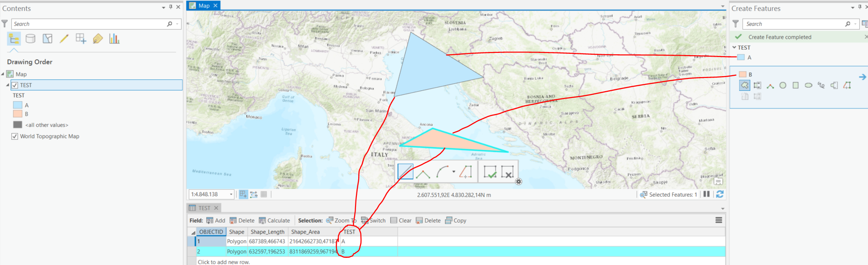Click Zoom To selection button

click(341, 220)
